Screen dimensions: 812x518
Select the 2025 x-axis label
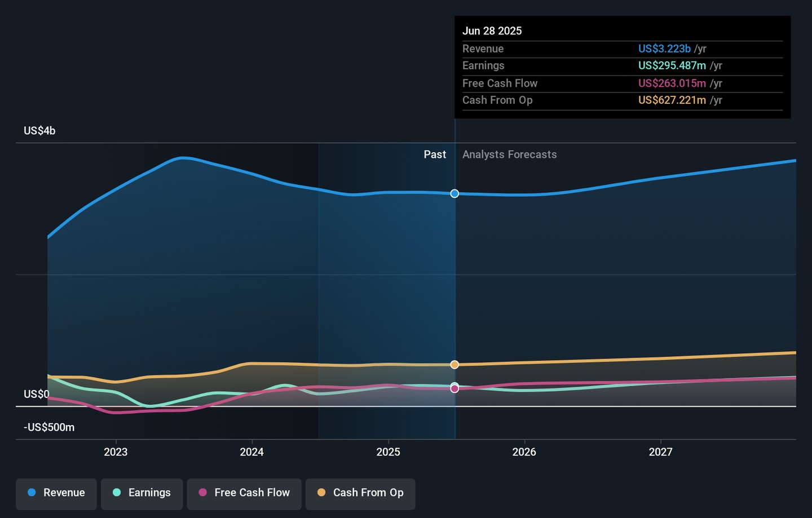388,452
